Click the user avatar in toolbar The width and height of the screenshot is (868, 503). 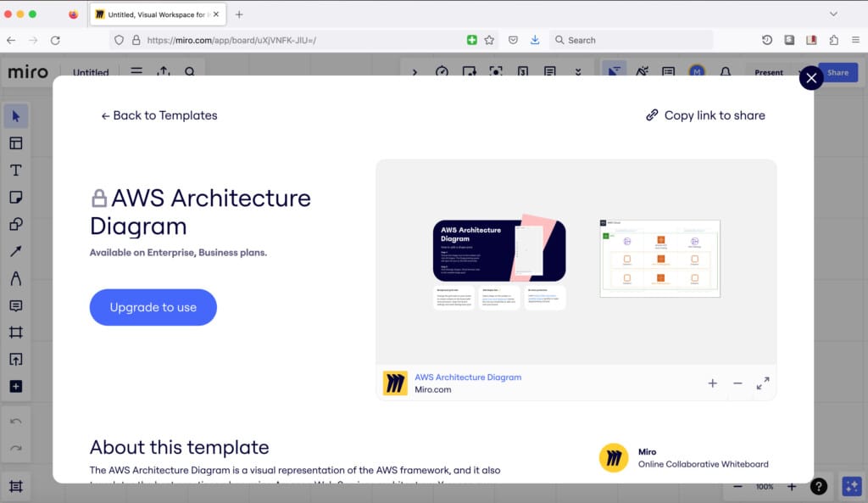(x=697, y=71)
